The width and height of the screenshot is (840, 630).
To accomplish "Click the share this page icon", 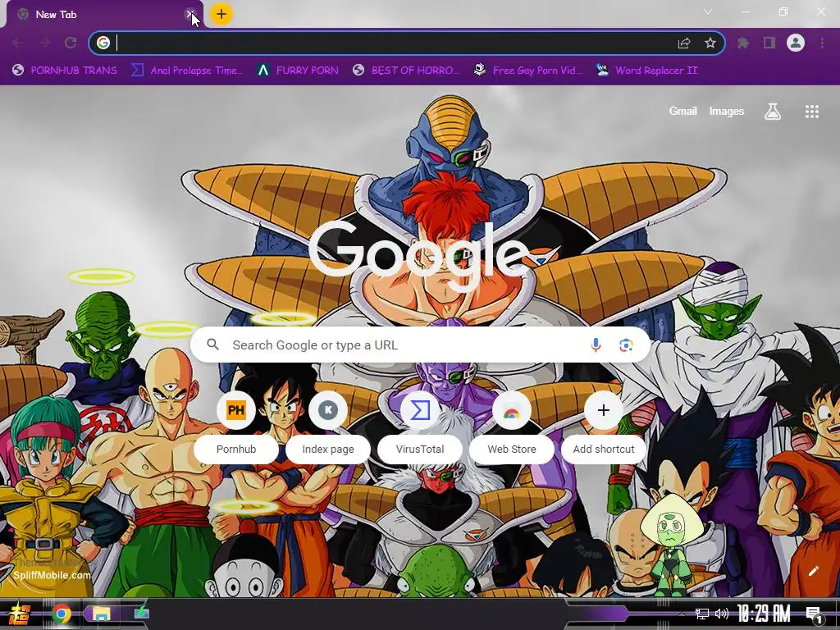I will pos(684,43).
